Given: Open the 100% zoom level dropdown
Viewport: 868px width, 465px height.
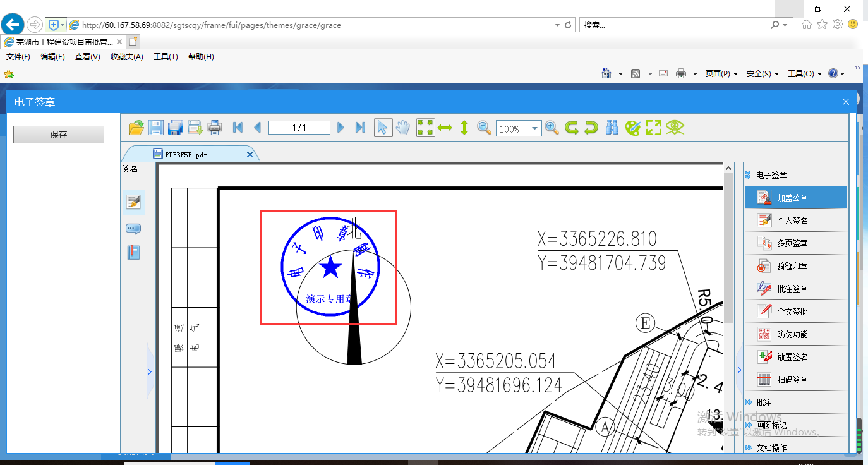Looking at the screenshot, I should [535, 128].
